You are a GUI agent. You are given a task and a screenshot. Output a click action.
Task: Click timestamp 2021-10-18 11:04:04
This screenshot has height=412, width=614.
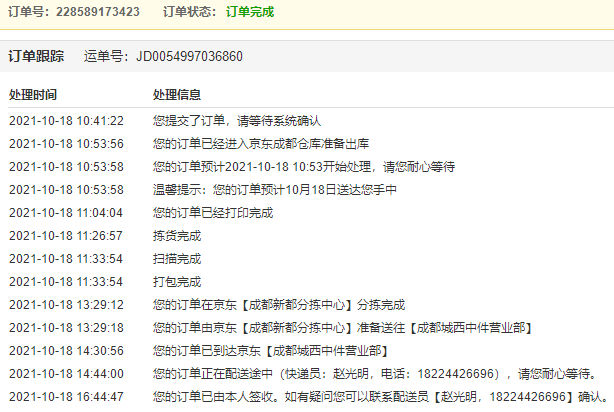pos(66,213)
